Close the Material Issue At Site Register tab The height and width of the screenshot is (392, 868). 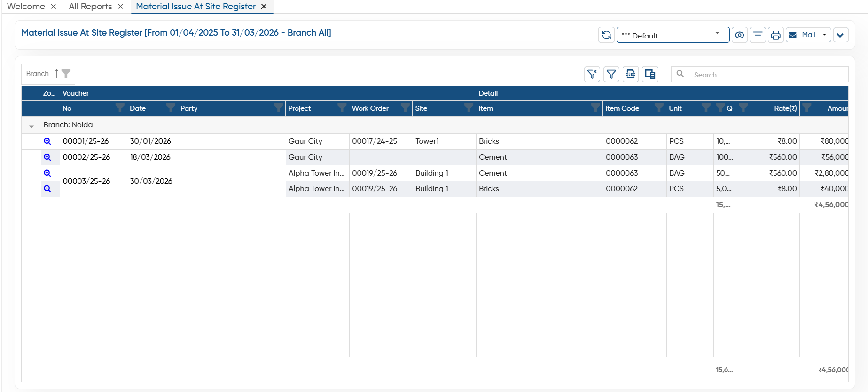click(x=264, y=7)
